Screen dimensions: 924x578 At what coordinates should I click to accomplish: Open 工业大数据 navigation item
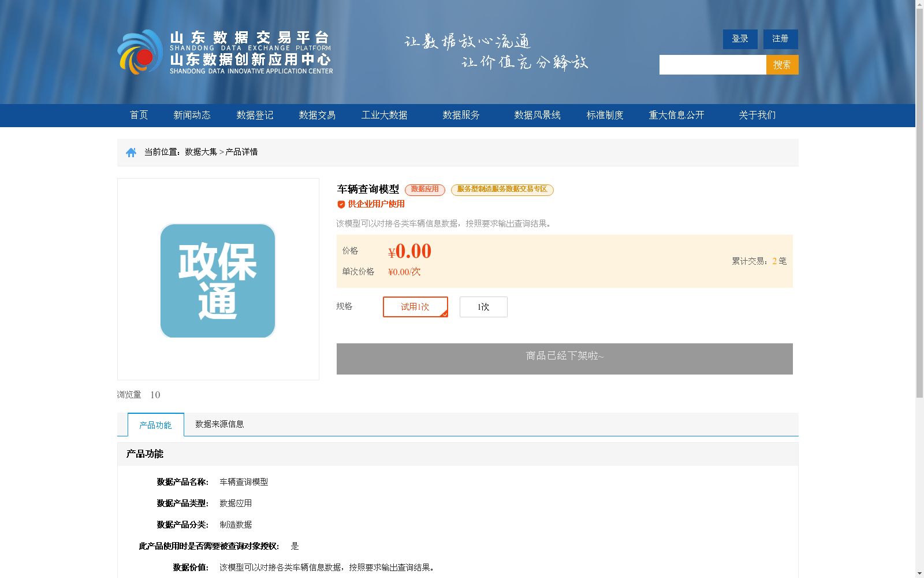coord(384,115)
